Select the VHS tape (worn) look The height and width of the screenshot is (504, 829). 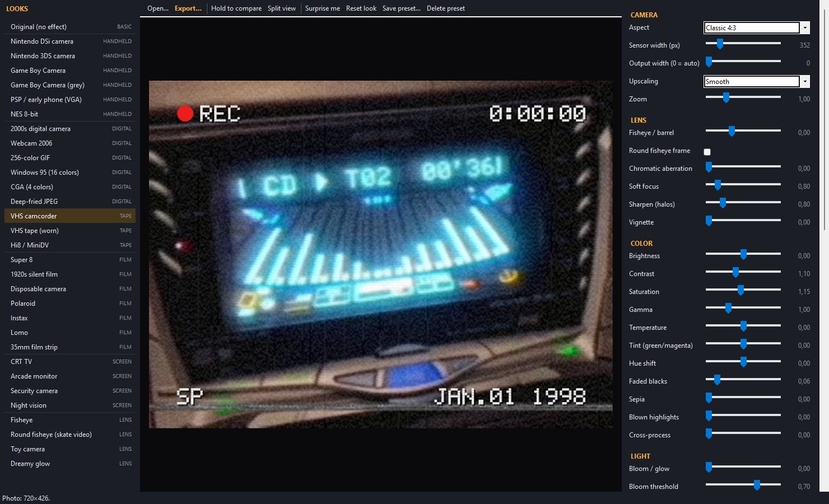tap(70, 231)
